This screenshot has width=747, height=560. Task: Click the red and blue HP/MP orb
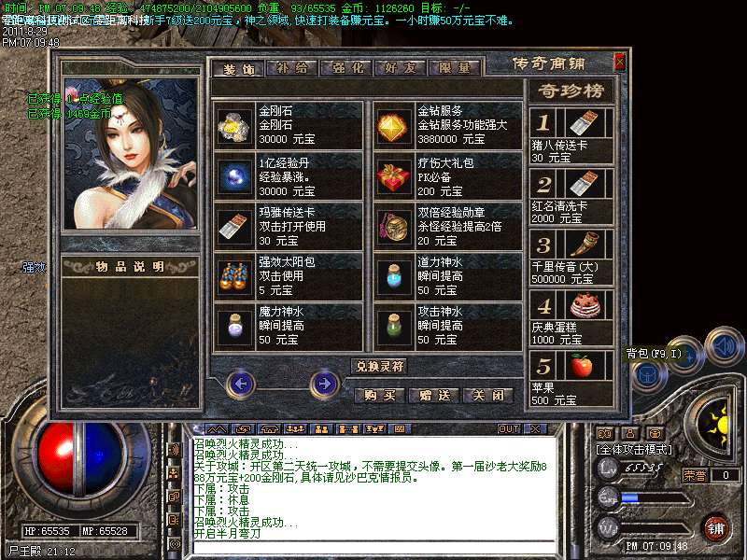[79, 467]
